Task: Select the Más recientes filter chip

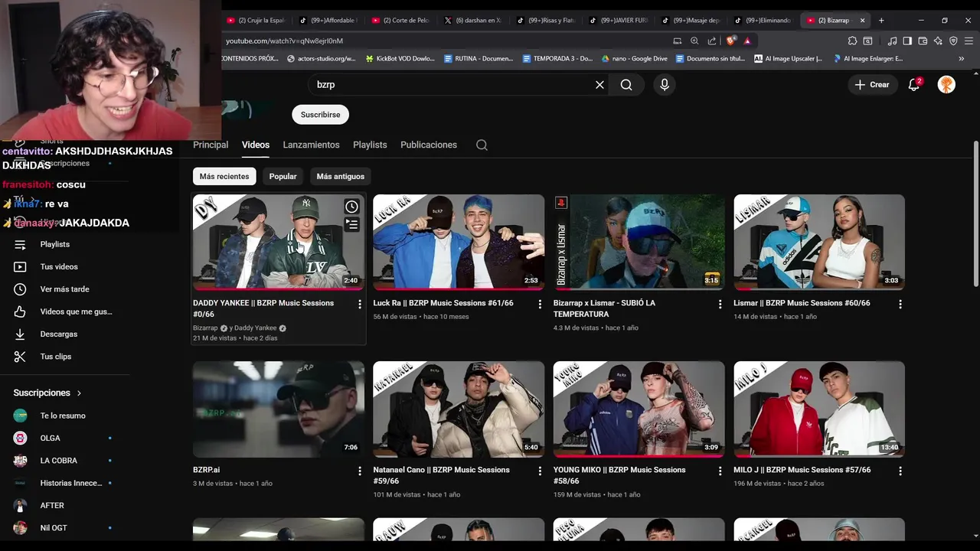Action: [224, 176]
